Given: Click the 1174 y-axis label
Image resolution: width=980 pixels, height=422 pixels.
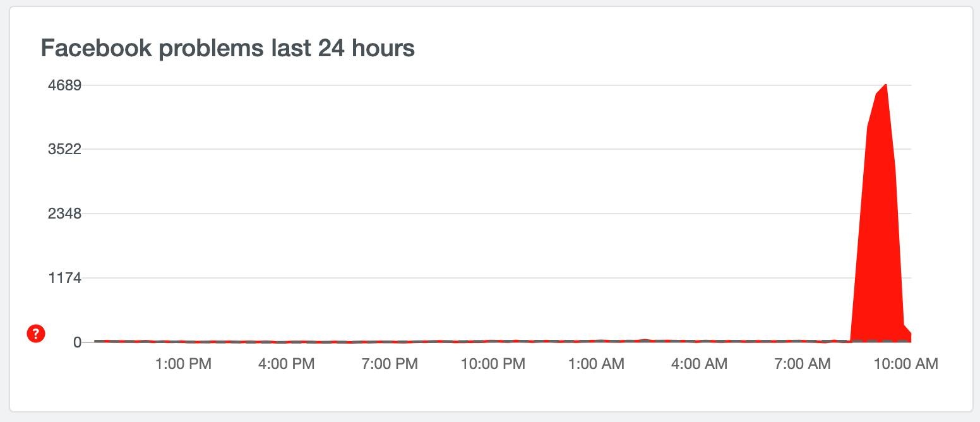Looking at the screenshot, I should pyautogui.click(x=64, y=277).
